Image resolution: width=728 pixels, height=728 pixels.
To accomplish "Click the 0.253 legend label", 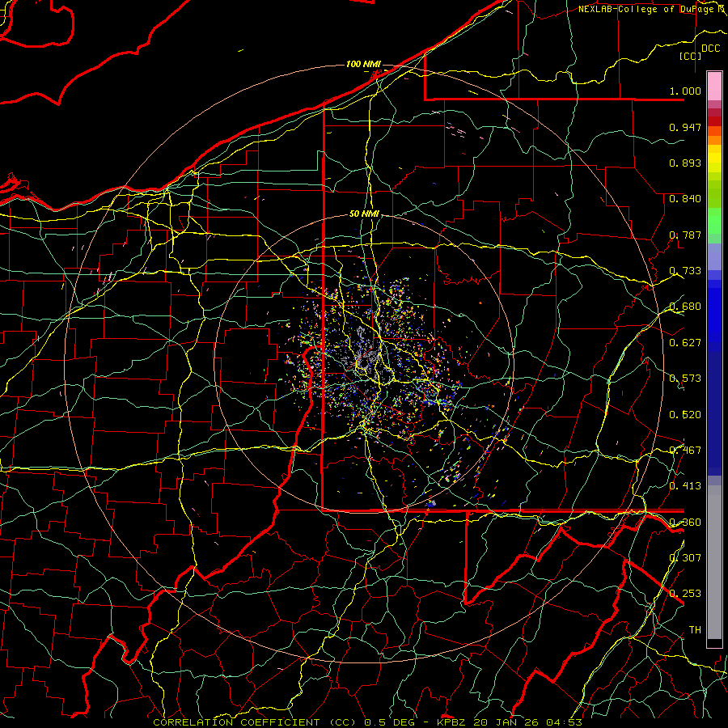I will 685,594.
